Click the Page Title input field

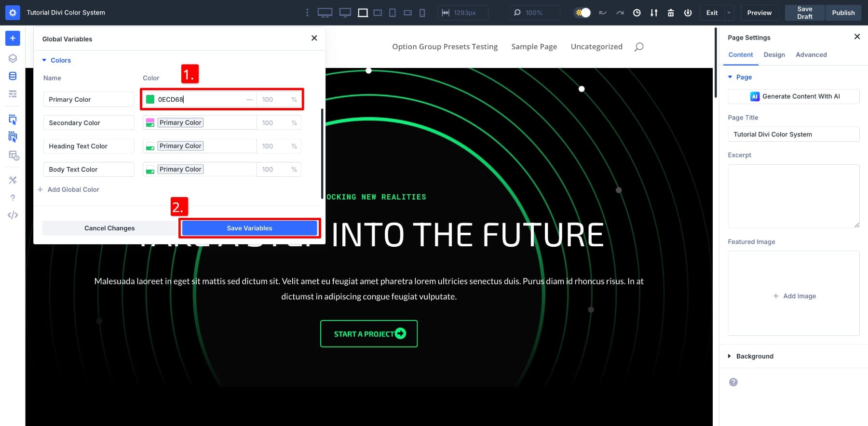pos(793,134)
